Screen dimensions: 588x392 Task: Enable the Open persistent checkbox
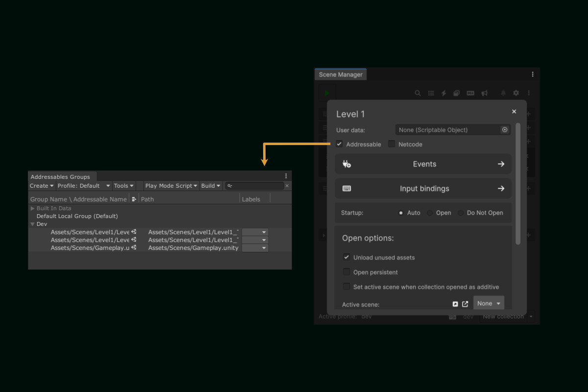tap(346, 272)
